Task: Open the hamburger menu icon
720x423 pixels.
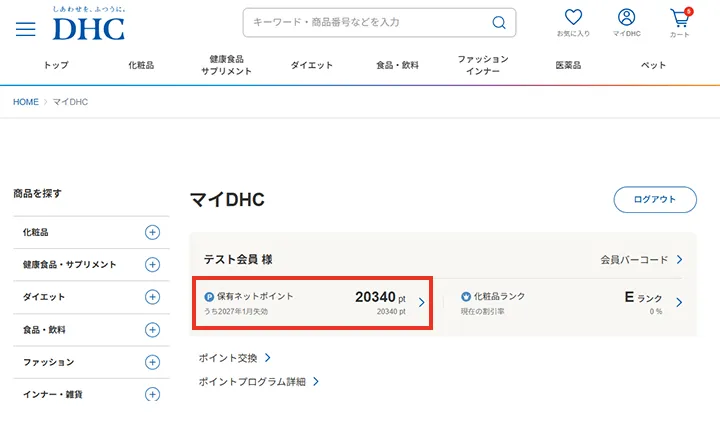Action: click(x=25, y=28)
